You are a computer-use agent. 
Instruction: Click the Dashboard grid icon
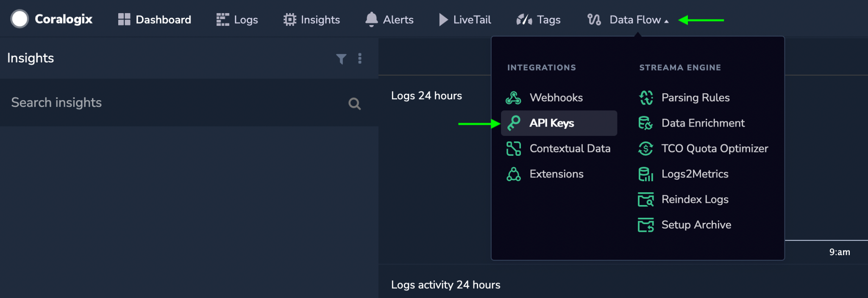124,20
